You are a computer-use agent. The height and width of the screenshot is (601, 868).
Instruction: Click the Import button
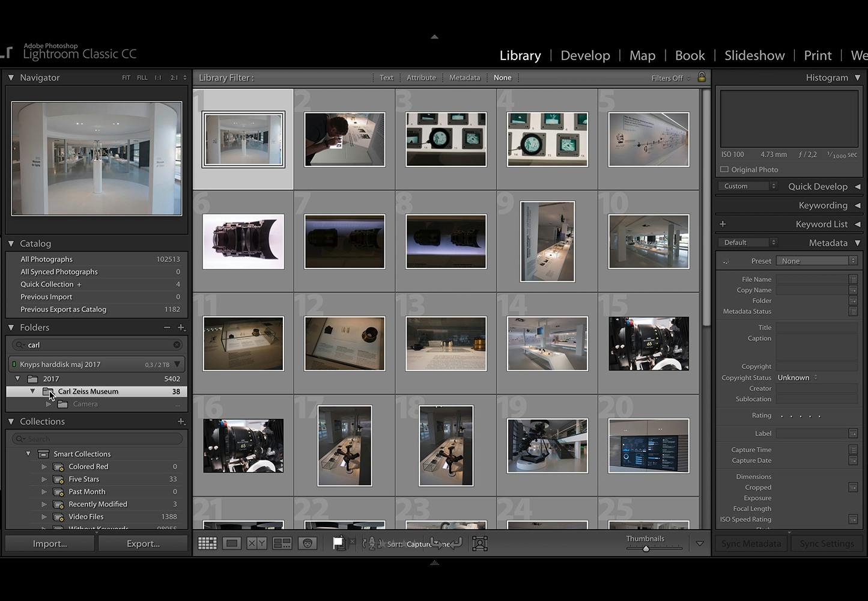click(50, 543)
